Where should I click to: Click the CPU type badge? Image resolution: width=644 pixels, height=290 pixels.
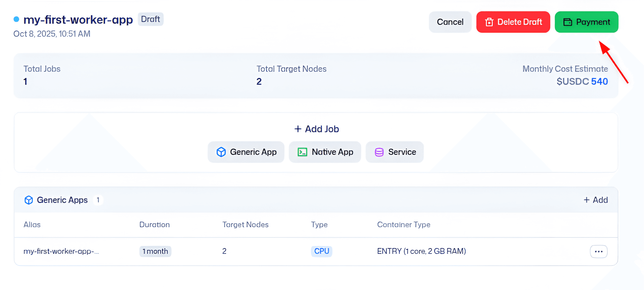click(321, 251)
